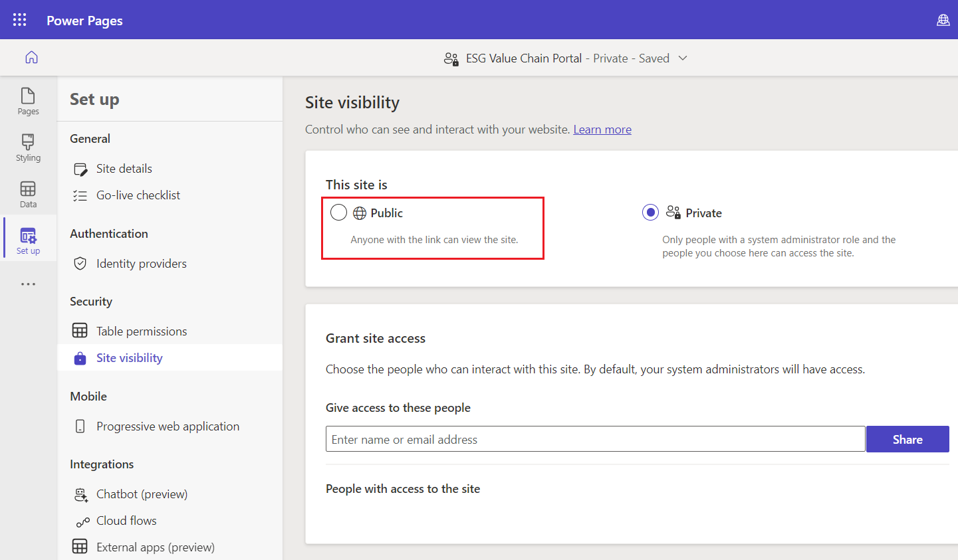
Task: Click the Site visibility lock icon
Action: click(x=80, y=358)
